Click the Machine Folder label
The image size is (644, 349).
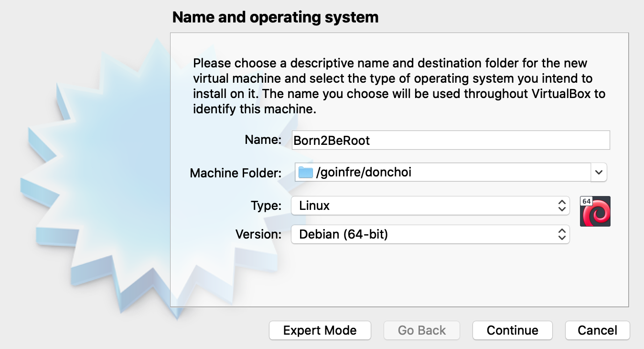tap(236, 173)
